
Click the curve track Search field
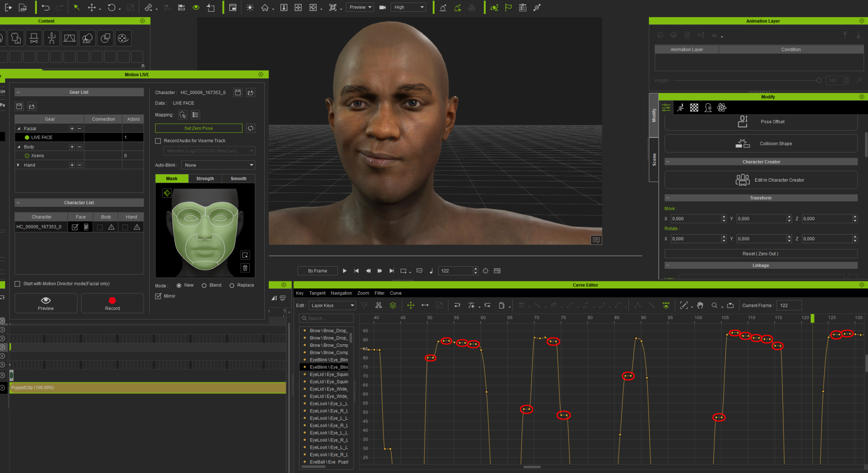point(326,318)
